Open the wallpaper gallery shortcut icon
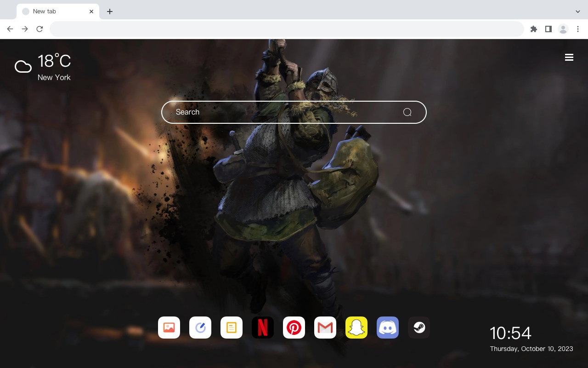This screenshot has height=368, width=588. tap(169, 328)
